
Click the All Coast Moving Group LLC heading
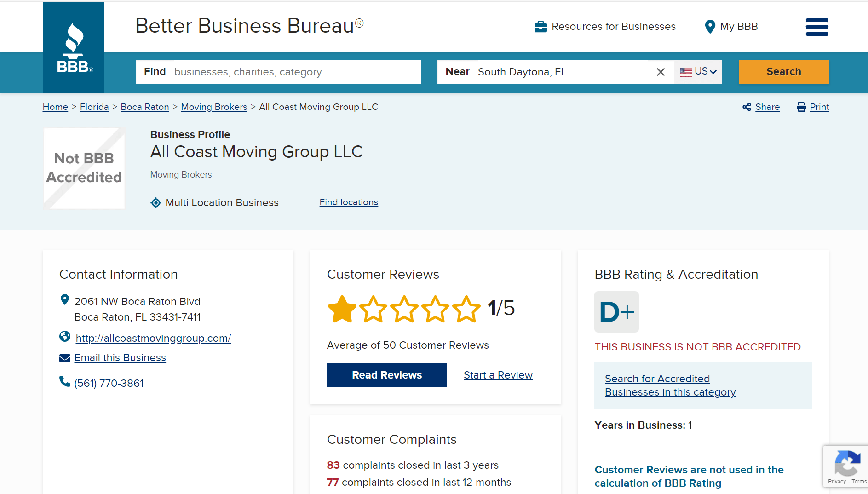click(x=256, y=152)
